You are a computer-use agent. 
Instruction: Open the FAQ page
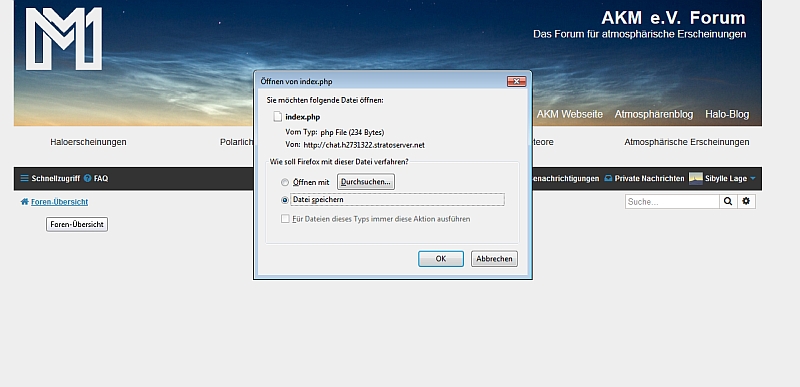click(101, 178)
